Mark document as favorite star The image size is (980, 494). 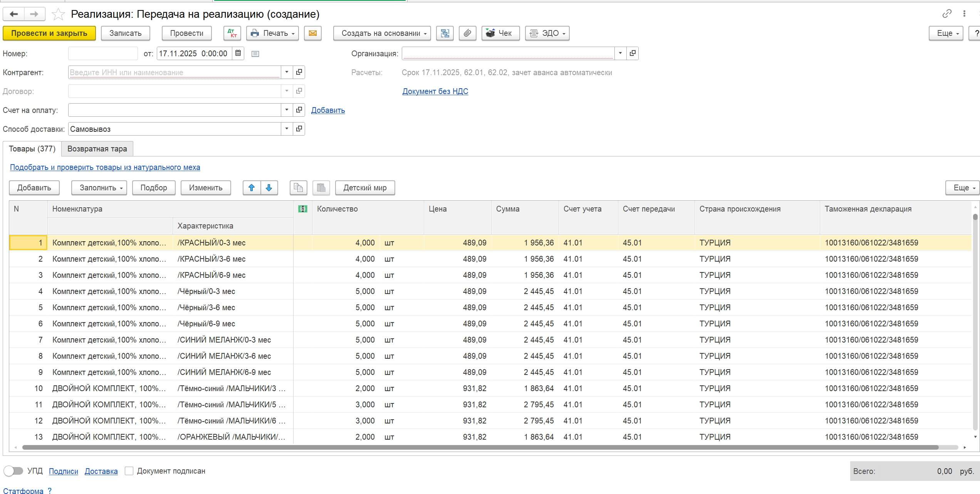pyautogui.click(x=58, y=14)
